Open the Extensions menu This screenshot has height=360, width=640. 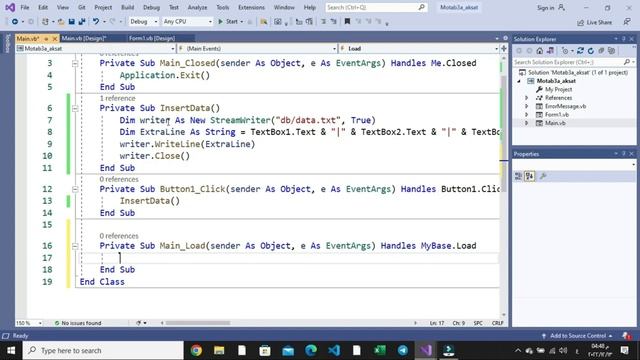251,7
